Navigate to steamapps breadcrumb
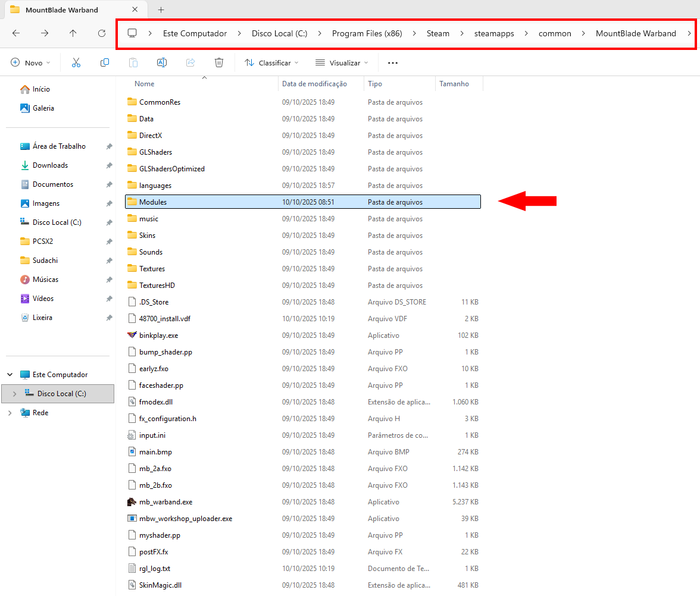Screen dimensions: 700x596 point(494,33)
